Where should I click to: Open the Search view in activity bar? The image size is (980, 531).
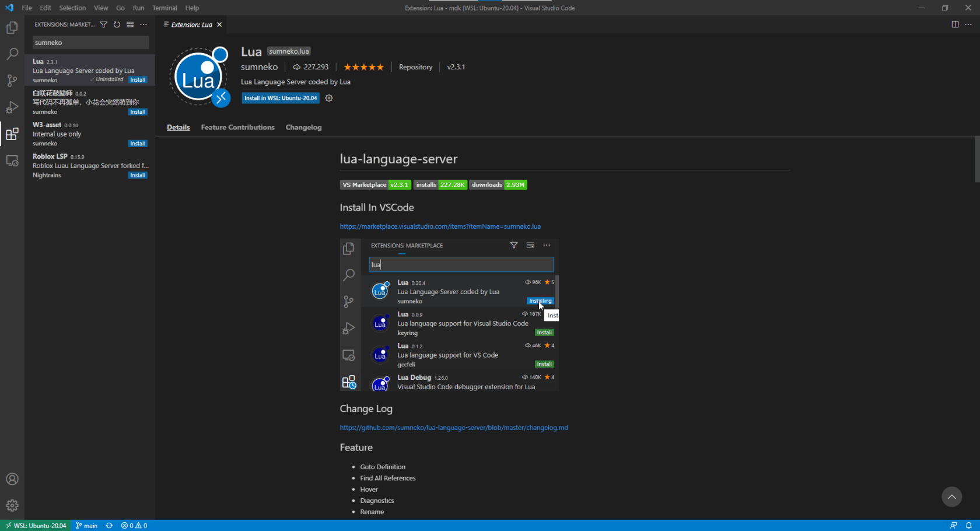pos(12,54)
